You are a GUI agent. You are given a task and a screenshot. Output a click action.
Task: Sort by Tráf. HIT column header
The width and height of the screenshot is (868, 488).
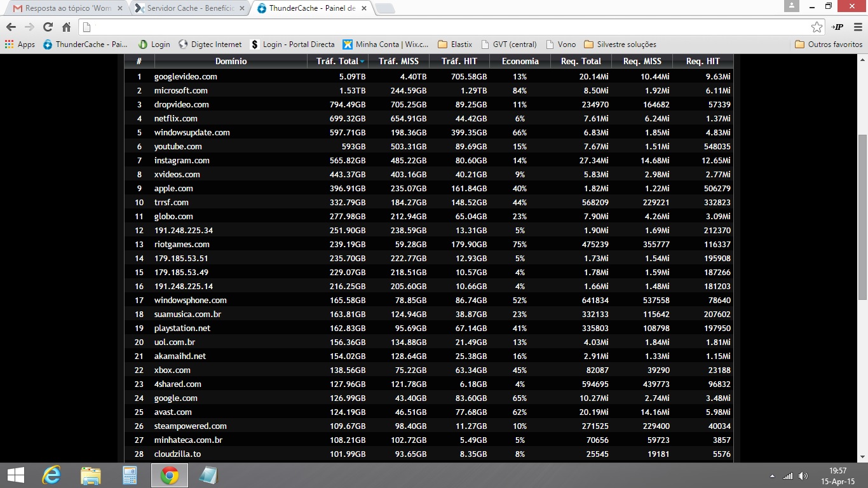[x=459, y=62]
